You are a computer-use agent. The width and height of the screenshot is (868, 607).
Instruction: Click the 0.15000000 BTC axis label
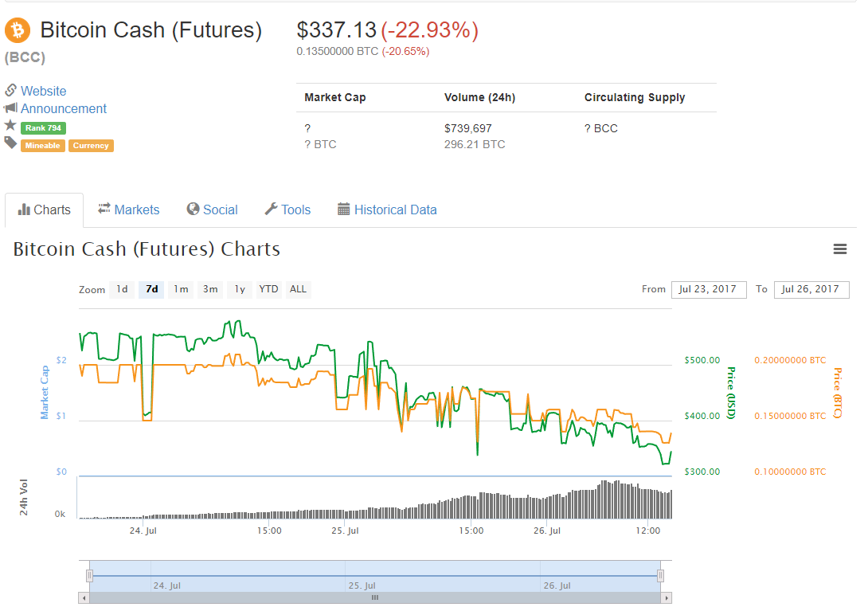tap(790, 416)
